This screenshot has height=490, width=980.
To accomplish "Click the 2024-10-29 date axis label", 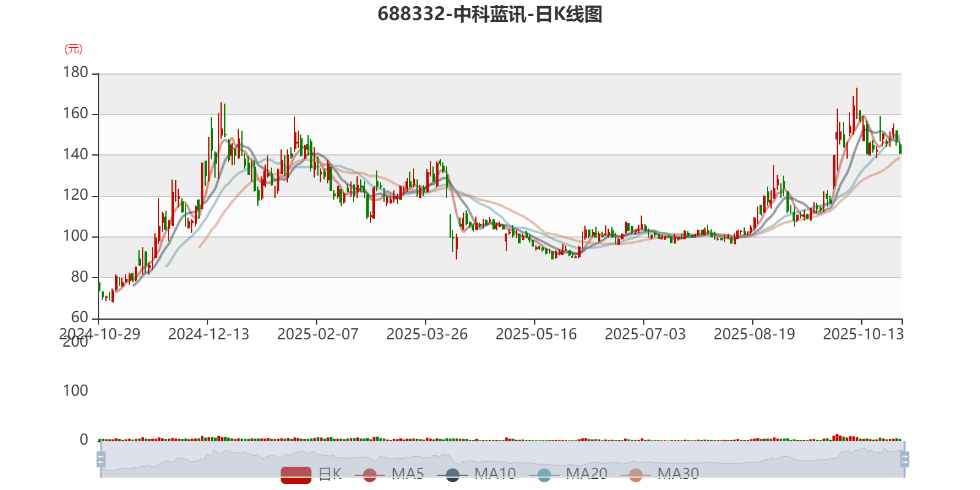I will [x=100, y=334].
